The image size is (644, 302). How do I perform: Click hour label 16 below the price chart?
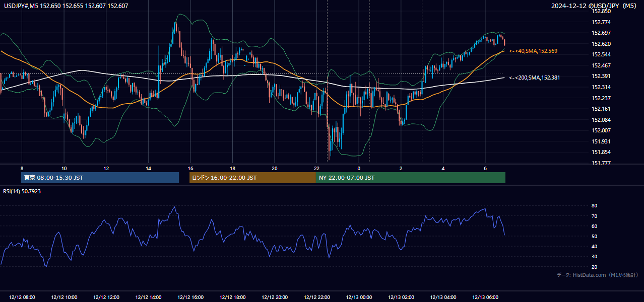pos(190,168)
